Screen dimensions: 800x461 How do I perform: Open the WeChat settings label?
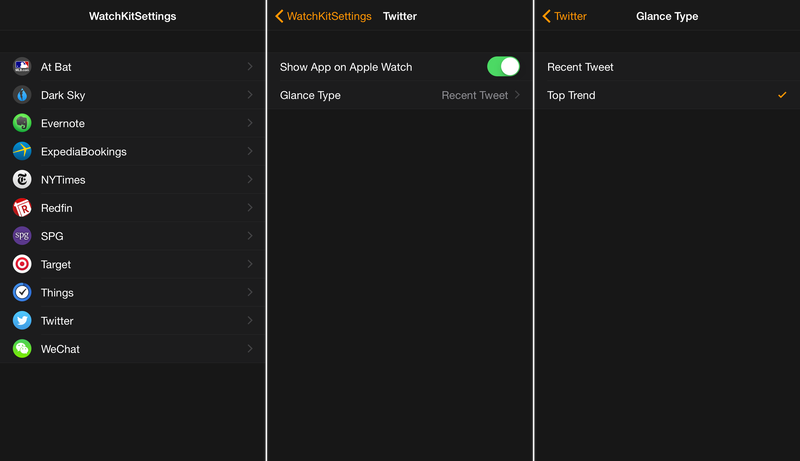60,349
